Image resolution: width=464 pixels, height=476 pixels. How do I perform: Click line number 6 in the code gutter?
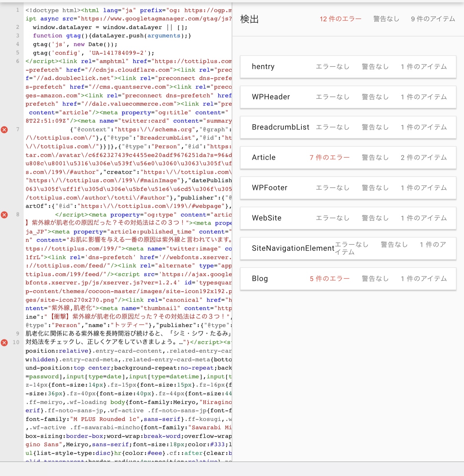pyautogui.click(x=17, y=61)
